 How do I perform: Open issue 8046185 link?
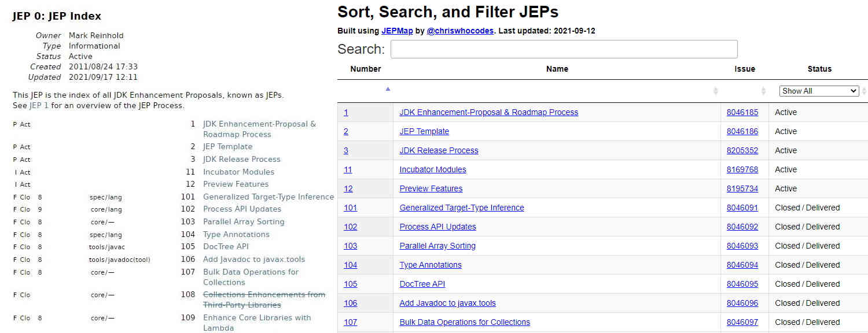742,112
